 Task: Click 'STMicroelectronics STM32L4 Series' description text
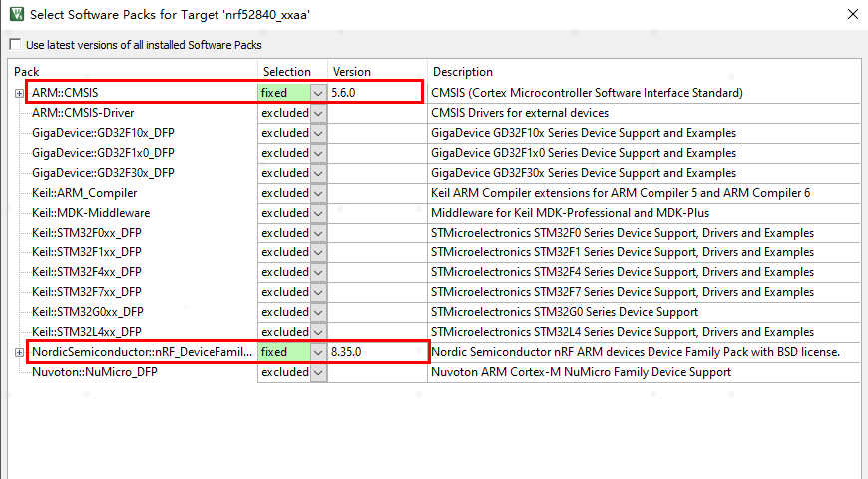click(x=623, y=331)
